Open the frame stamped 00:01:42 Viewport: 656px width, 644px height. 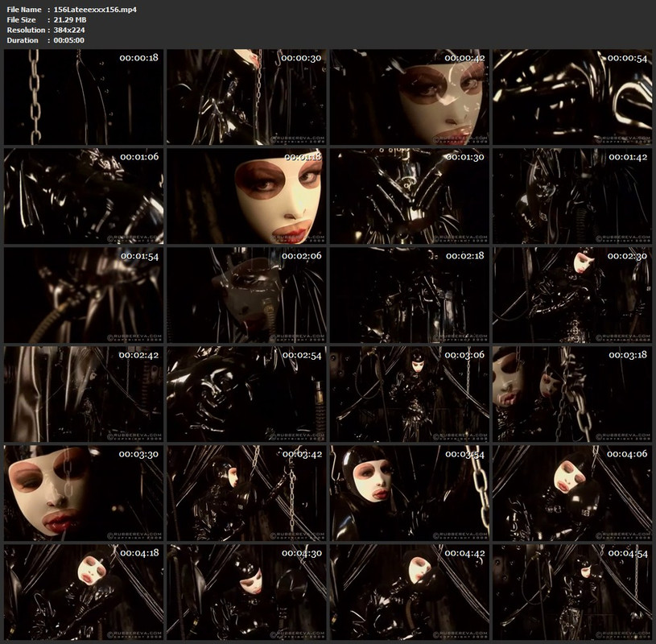[572, 196]
